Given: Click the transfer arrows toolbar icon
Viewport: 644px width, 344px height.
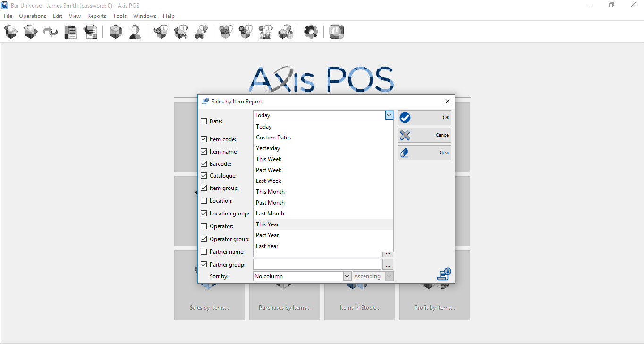Looking at the screenshot, I should (x=51, y=32).
